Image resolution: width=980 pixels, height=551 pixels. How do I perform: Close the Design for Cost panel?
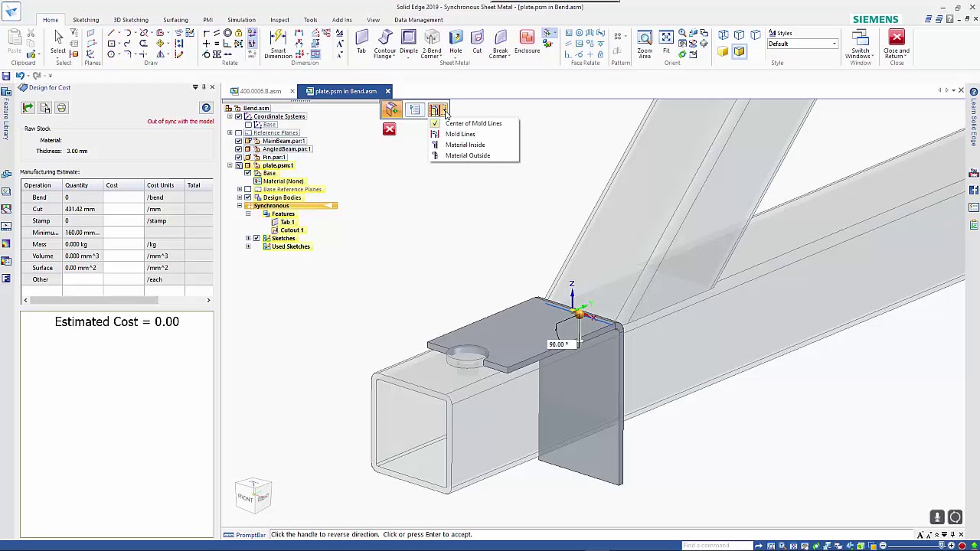tap(212, 87)
